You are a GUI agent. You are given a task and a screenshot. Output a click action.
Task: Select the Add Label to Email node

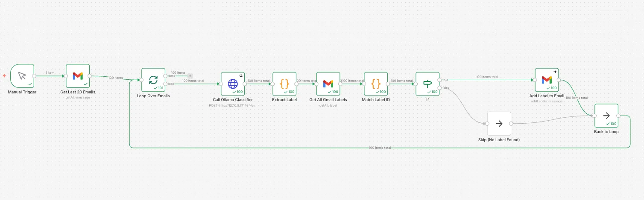click(x=547, y=80)
